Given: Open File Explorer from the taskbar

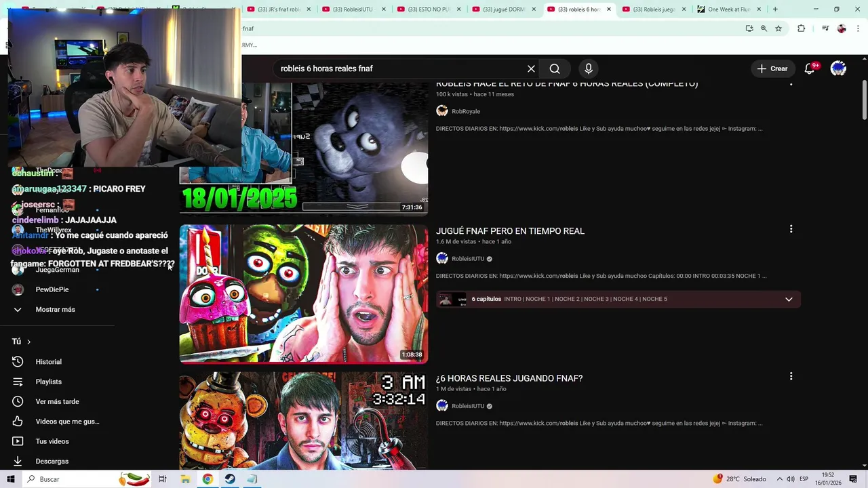Looking at the screenshot, I should tap(185, 479).
